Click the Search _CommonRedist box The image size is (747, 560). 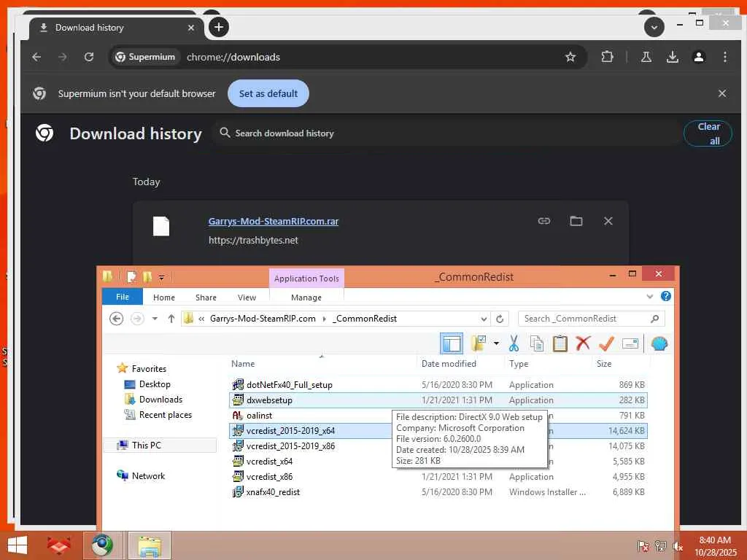tap(591, 319)
